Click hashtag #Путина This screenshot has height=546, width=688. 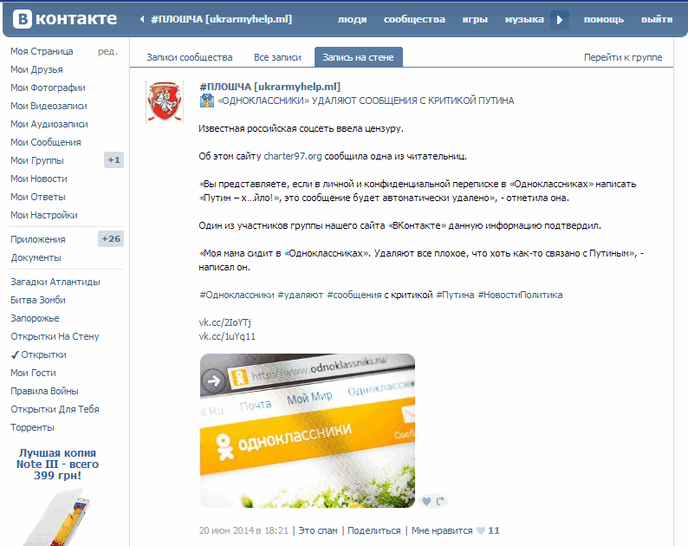455,295
